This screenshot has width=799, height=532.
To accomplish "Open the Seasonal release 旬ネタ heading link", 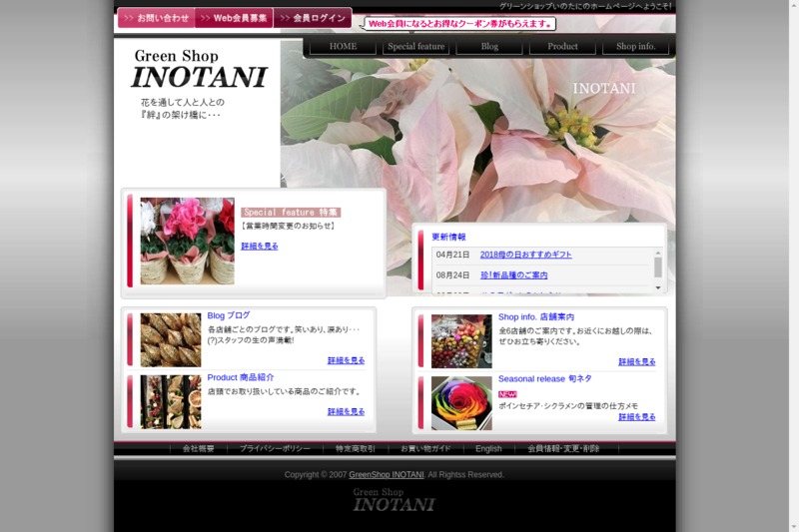I will pyautogui.click(x=544, y=378).
